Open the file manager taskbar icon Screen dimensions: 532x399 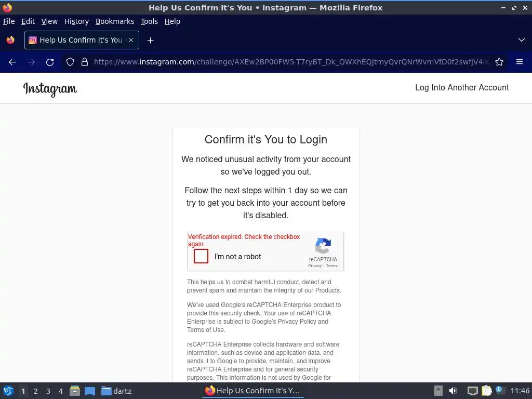(x=75, y=391)
